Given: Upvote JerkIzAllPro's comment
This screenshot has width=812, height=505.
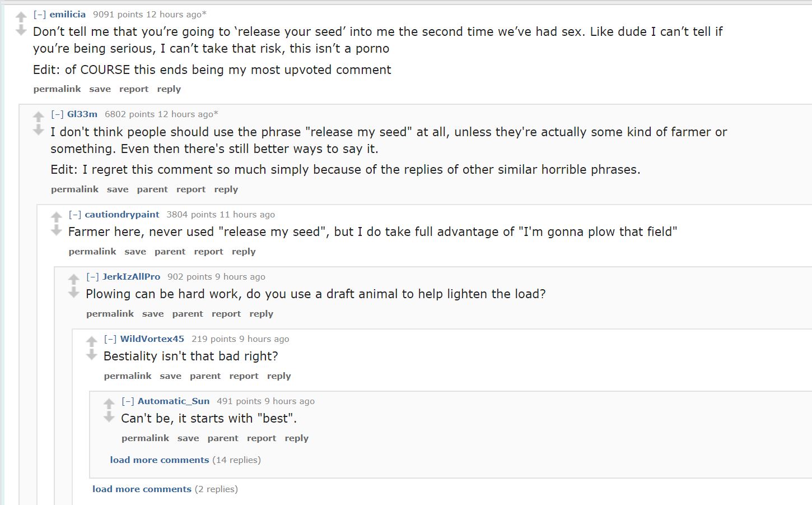Looking at the screenshot, I should coord(74,279).
